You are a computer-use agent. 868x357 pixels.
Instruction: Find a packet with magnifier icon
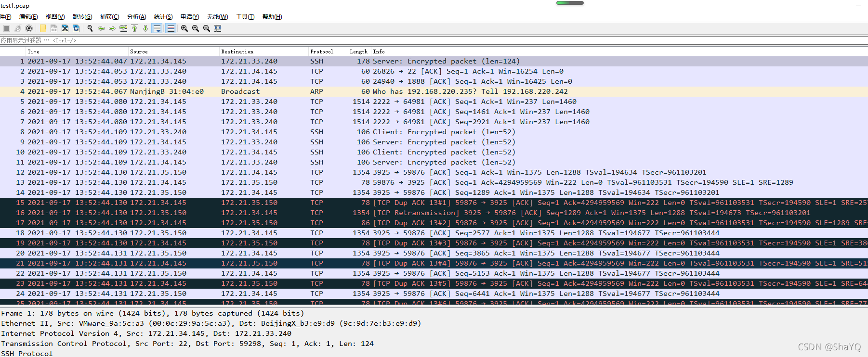[90, 28]
